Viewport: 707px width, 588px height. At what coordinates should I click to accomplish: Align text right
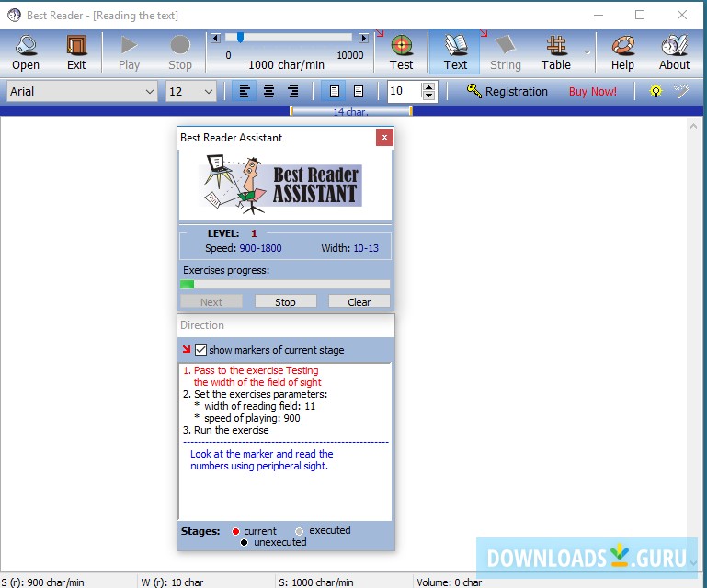tap(293, 92)
